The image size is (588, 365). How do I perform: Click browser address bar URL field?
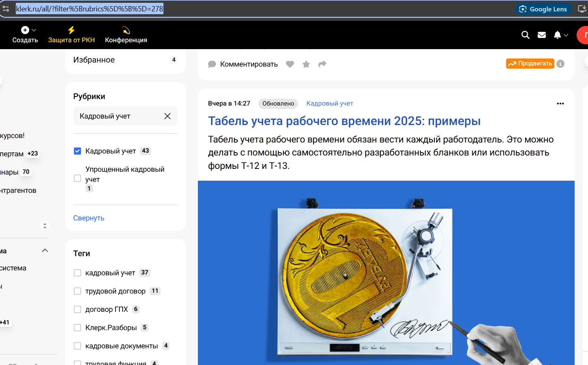pyautogui.click(x=89, y=8)
